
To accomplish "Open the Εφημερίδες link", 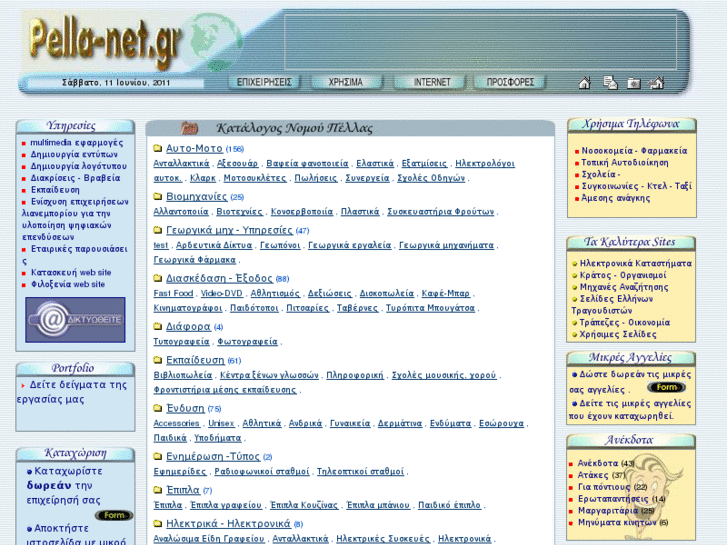I will click(x=180, y=471).
